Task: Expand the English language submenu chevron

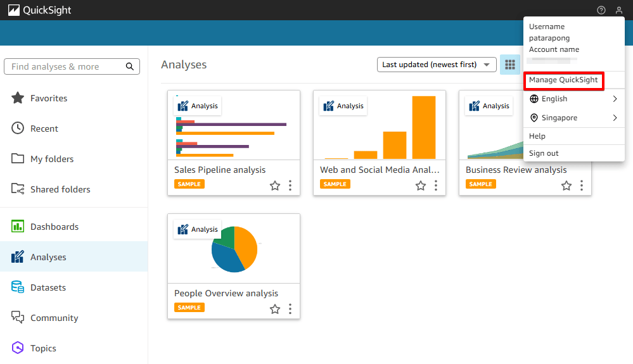Action: coord(615,99)
